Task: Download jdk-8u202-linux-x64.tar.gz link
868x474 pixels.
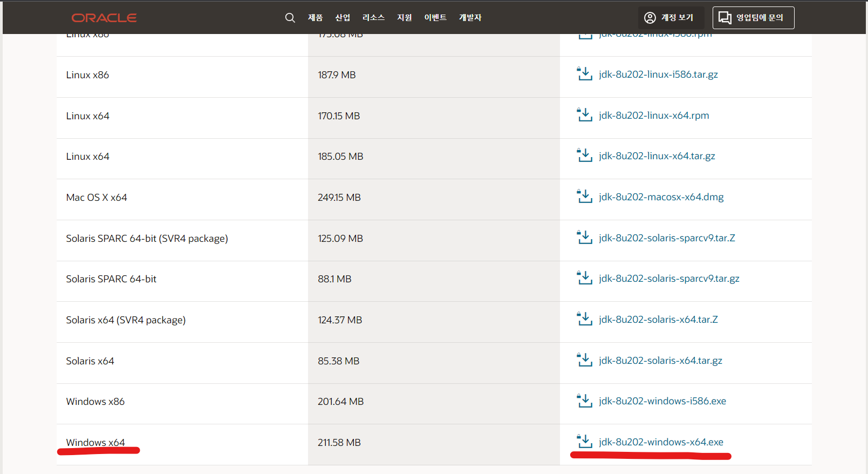Action: 657,156
